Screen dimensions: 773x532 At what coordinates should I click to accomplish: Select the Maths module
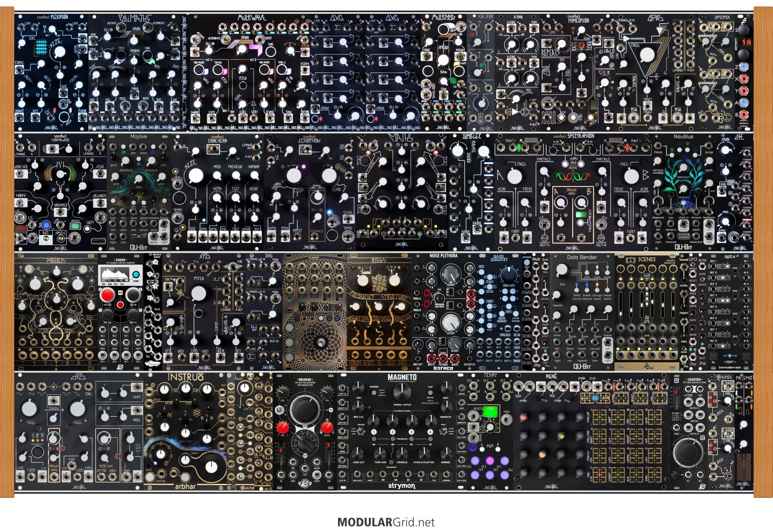coord(402,193)
